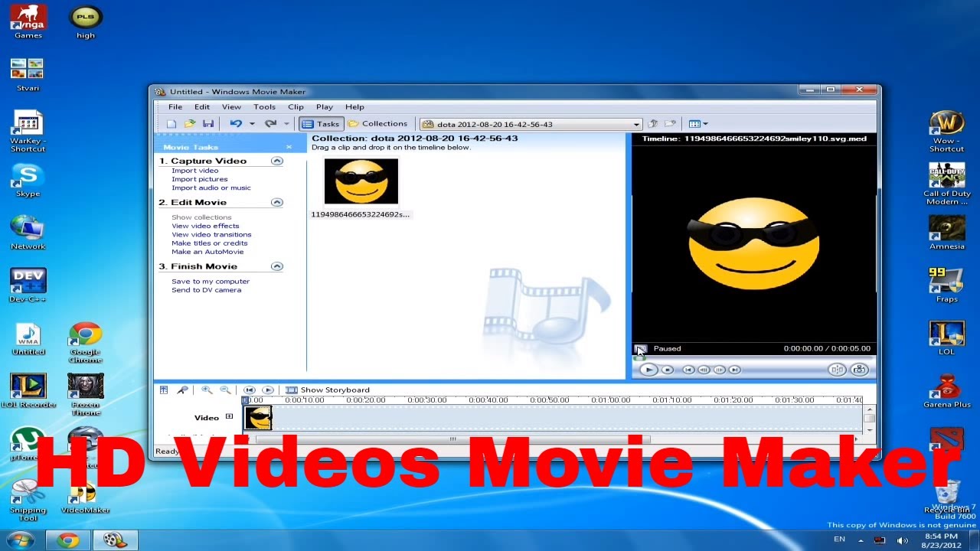Screen dimensions: 980x551
Task: Select the smiley clip on timeline
Action: pyautogui.click(x=258, y=418)
